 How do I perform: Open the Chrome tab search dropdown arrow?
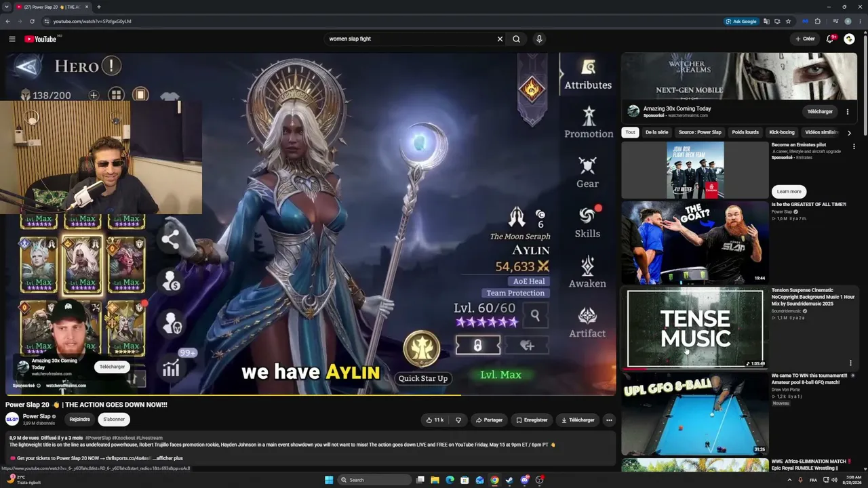pyautogui.click(x=7, y=7)
